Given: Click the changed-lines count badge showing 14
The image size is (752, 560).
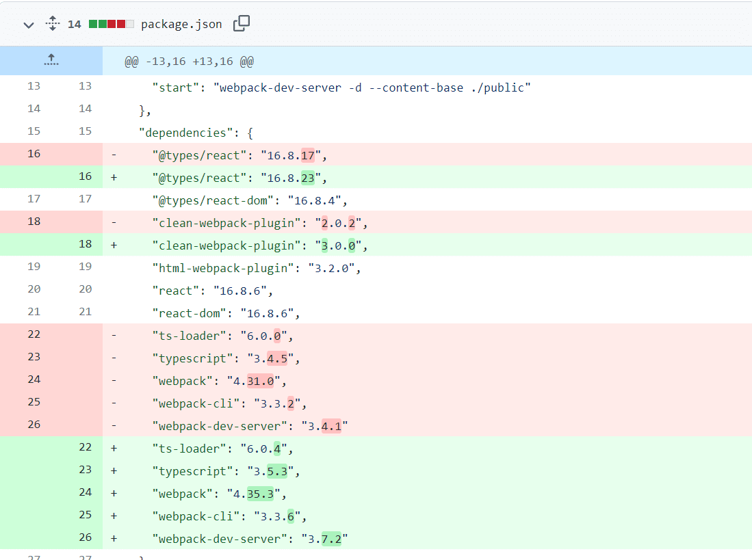Looking at the screenshot, I should click(x=74, y=23).
